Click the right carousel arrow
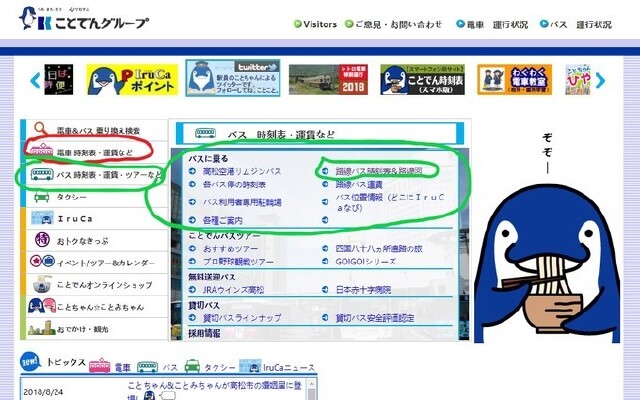Screen dimensions: 640x400 pyautogui.click(x=600, y=80)
